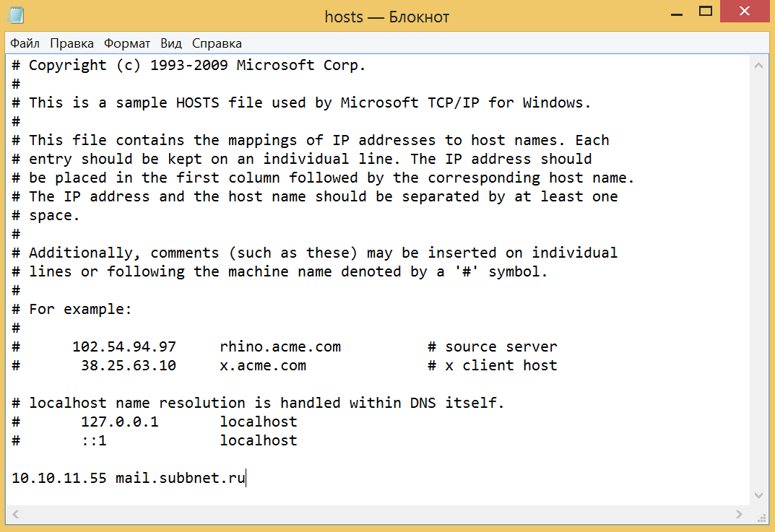This screenshot has width=775, height=532.
Task: Open the Справка help menu
Action: (217, 43)
